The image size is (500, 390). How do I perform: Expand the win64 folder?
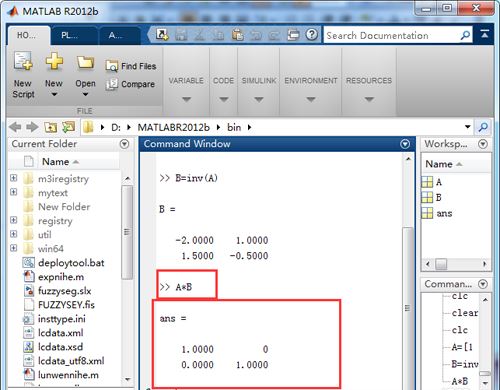coord(13,248)
